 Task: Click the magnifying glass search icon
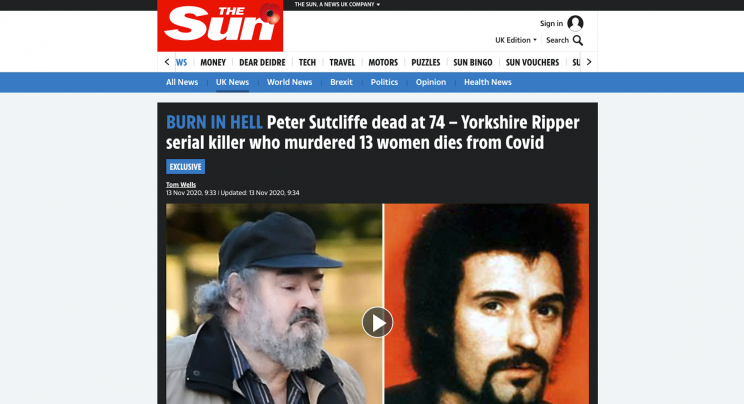click(577, 40)
